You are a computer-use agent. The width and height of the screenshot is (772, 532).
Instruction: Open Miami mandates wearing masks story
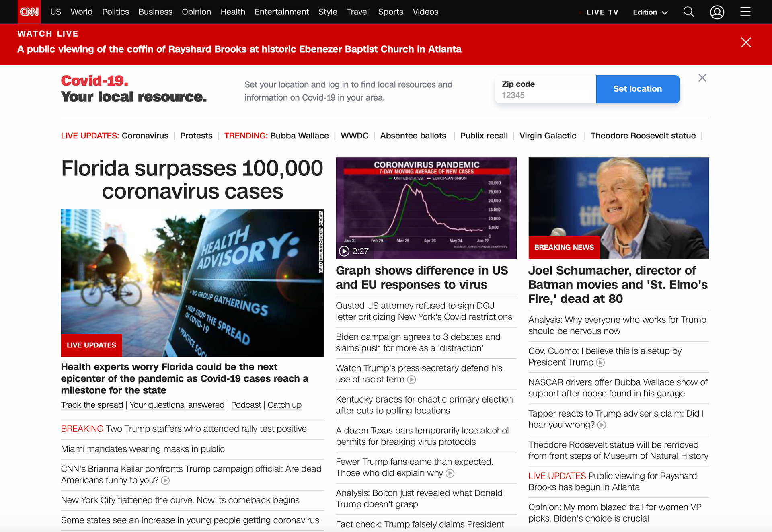point(143,449)
